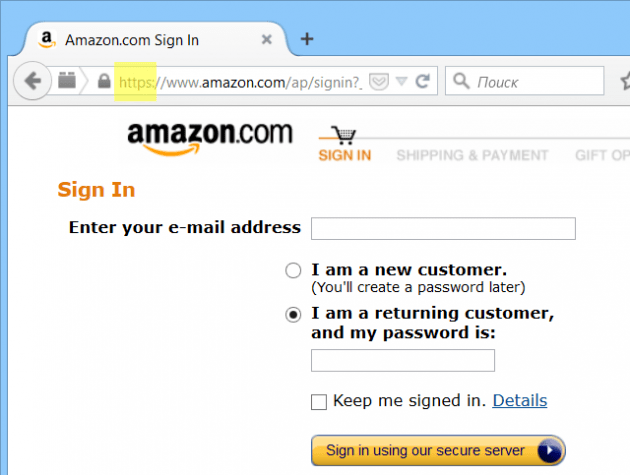Click the SIGN IN progress step
This screenshot has width=630, height=475.
coord(345,155)
